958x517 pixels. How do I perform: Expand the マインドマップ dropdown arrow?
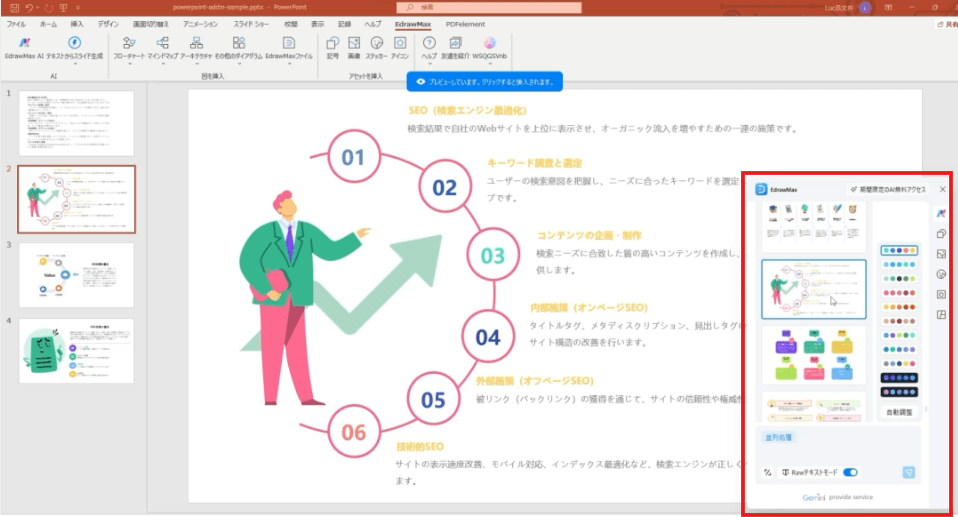click(x=163, y=64)
